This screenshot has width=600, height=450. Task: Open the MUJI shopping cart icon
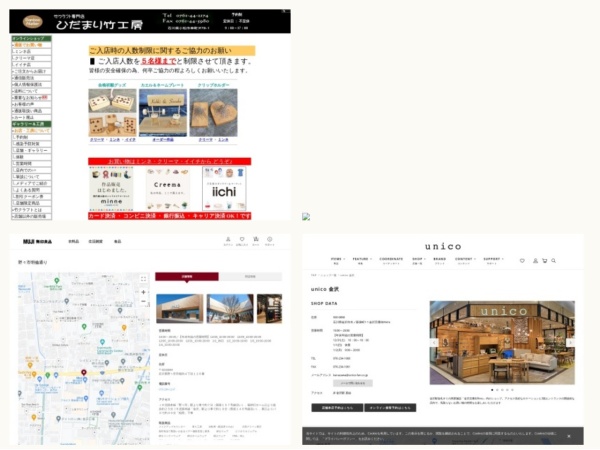[x=256, y=240]
